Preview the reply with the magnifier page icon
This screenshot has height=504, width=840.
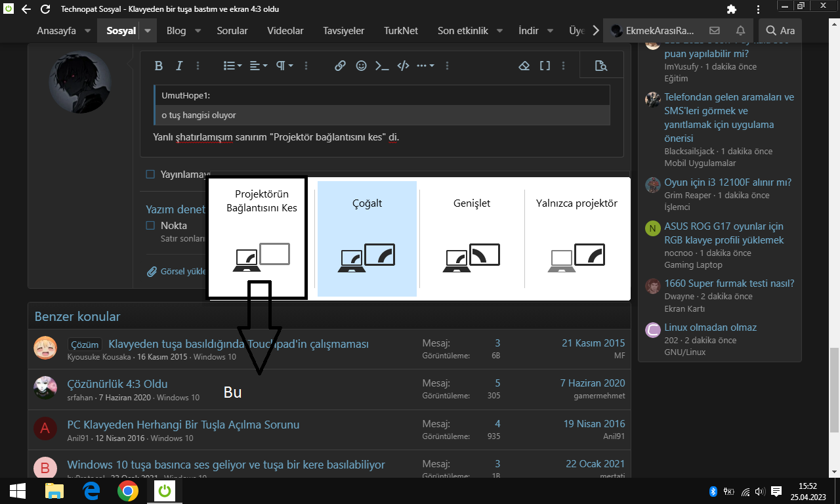(600, 66)
